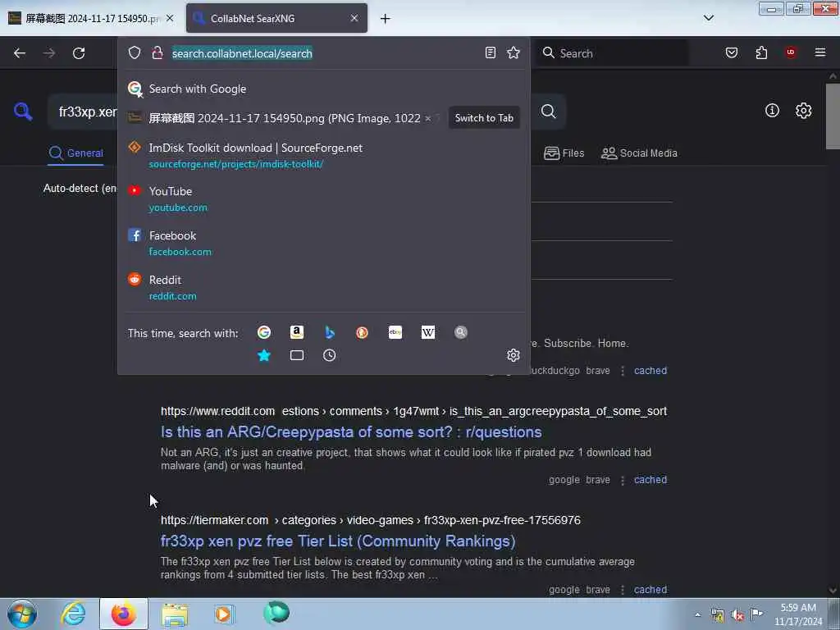The width and height of the screenshot is (840, 630).
Task: Search bookmarks using the blue star icon
Action: [263, 355]
